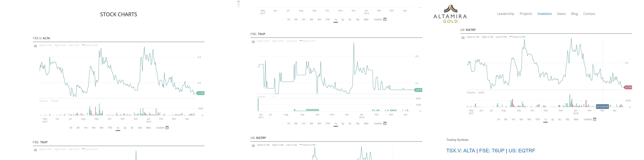Enable the Max range on the EQTRF chart
Viewport: 644px width, 160px height.
(576, 119)
